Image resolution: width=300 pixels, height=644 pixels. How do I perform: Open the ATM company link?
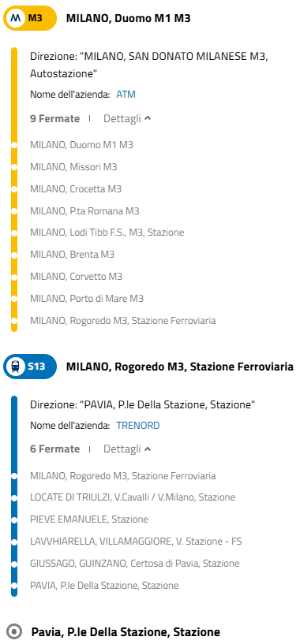(126, 95)
